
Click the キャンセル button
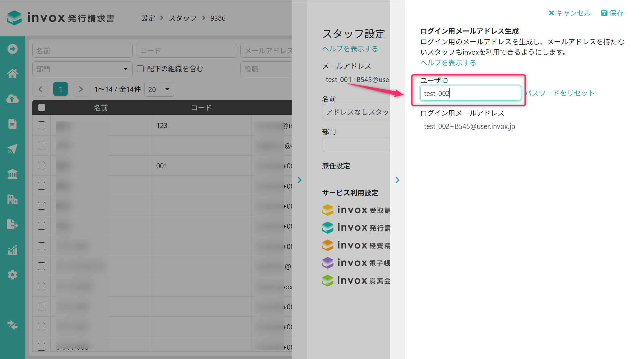pyautogui.click(x=569, y=13)
